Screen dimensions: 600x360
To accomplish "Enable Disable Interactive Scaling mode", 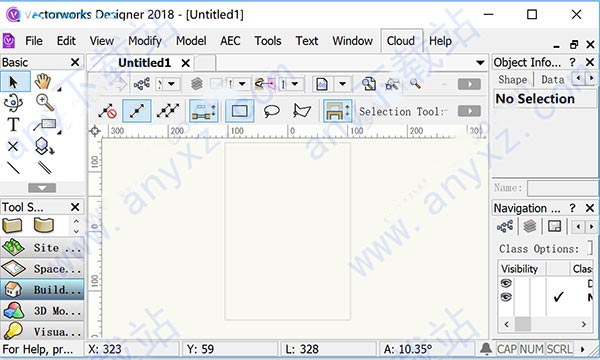I will point(107,111).
